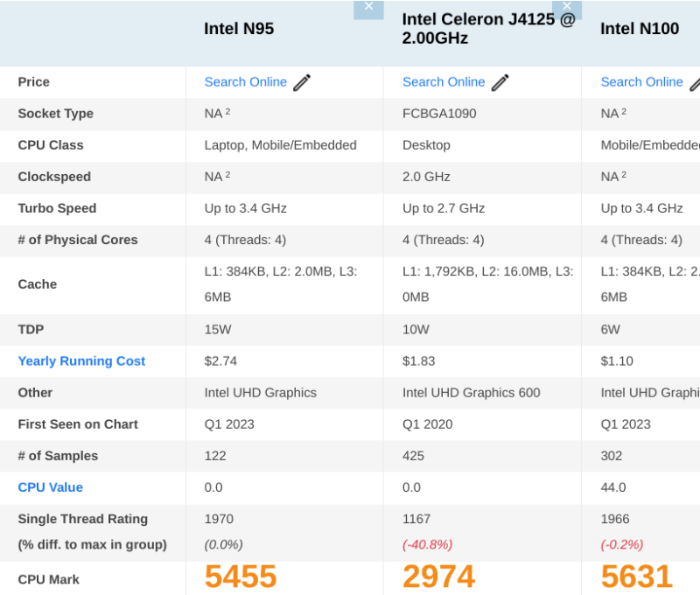The height and width of the screenshot is (595, 700).
Task: Click the CPU Class row label
Action: pos(51,145)
